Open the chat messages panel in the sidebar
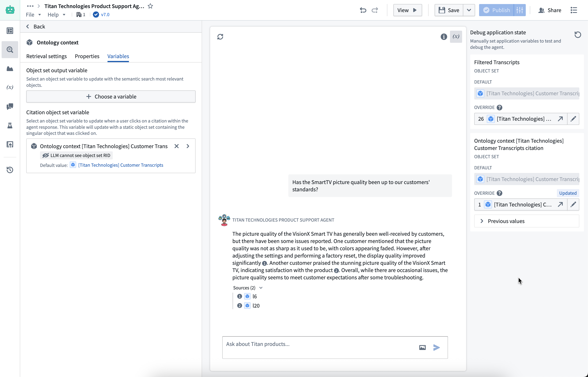Viewport: 588px width, 377px height. click(10, 107)
